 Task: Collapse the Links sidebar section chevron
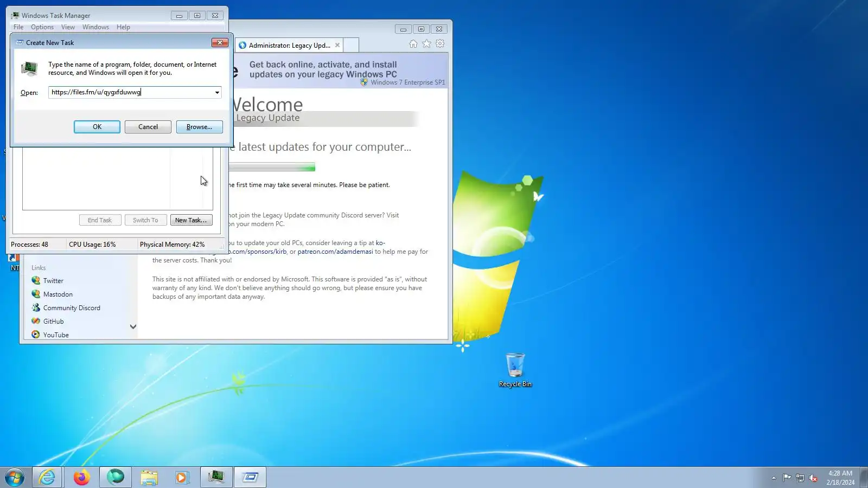(133, 326)
